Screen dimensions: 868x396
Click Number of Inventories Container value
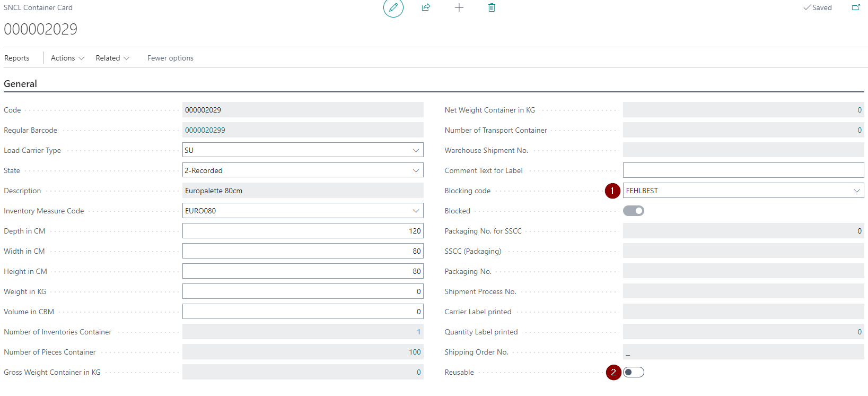coord(418,332)
